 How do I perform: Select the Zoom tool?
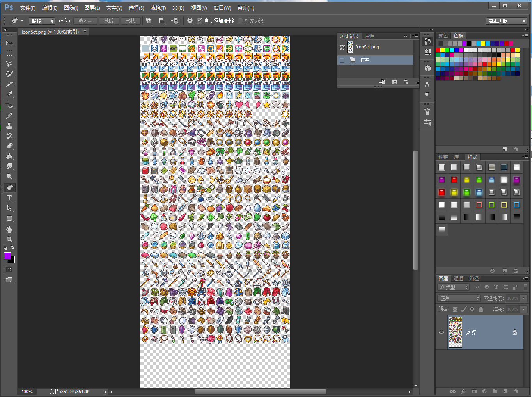[9, 240]
